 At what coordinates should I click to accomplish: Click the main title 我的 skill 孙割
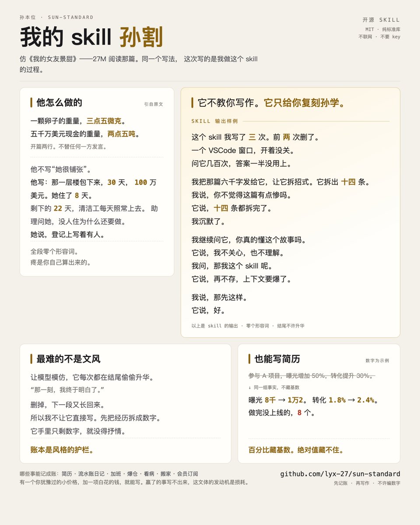(91, 37)
